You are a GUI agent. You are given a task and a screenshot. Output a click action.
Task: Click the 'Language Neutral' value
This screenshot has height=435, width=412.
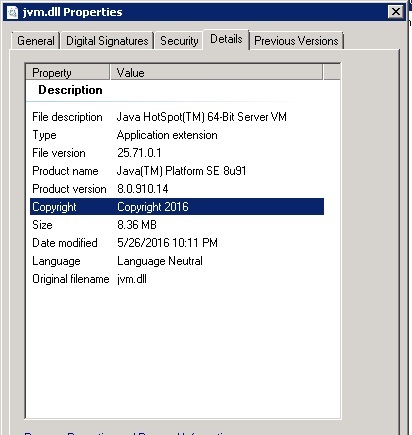tap(160, 261)
